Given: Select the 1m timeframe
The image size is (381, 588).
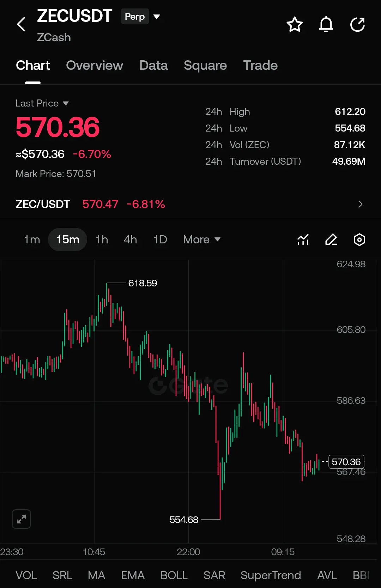Looking at the screenshot, I should click(32, 240).
